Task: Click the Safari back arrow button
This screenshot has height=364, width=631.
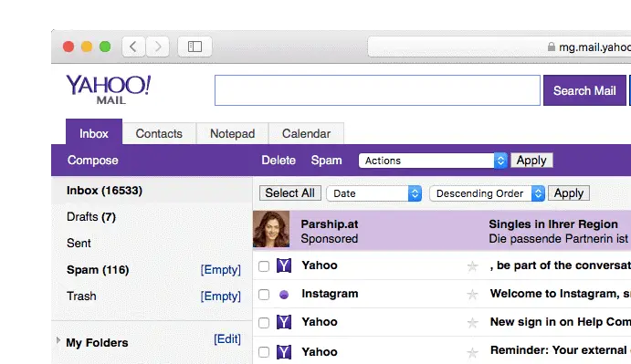Action: tap(133, 47)
